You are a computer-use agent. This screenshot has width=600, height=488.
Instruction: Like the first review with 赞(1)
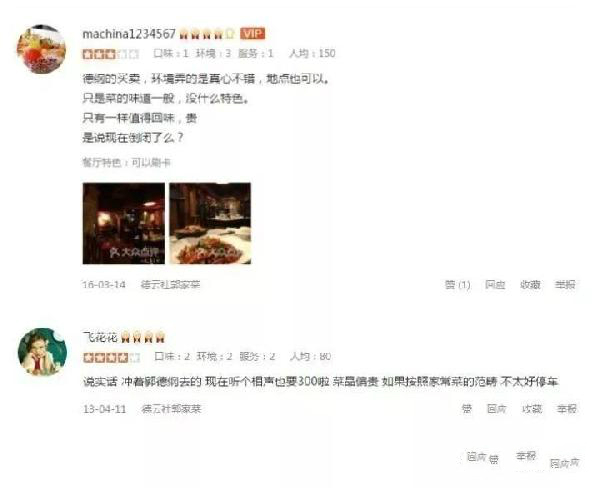(457, 285)
